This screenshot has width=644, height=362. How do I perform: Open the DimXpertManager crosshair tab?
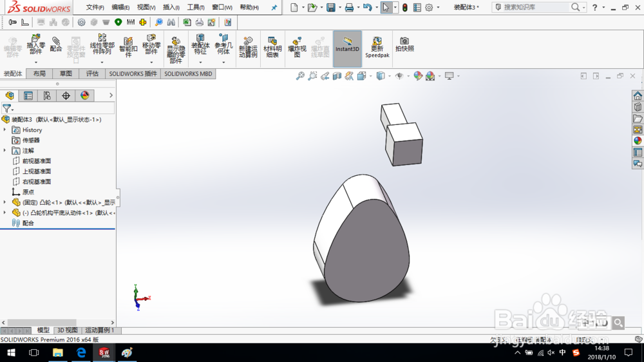(x=66, y=96)
